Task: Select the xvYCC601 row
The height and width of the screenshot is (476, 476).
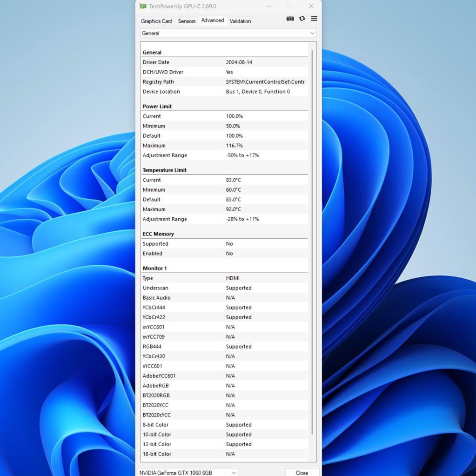Action: click(x=225, y=327)
